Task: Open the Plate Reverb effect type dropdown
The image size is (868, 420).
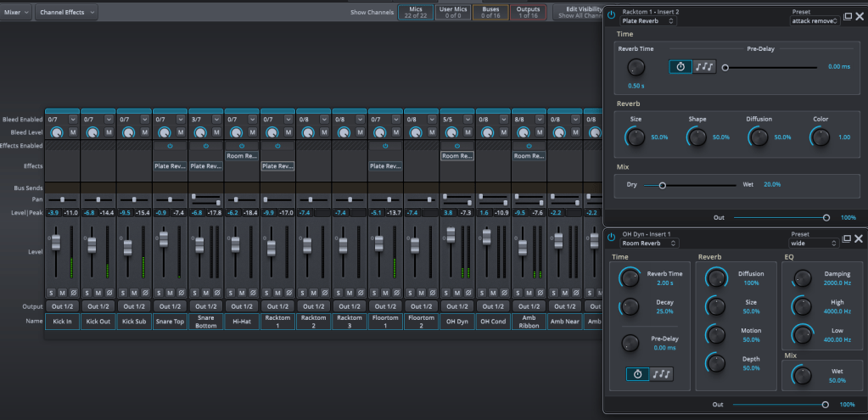Action: click(648, 20)
